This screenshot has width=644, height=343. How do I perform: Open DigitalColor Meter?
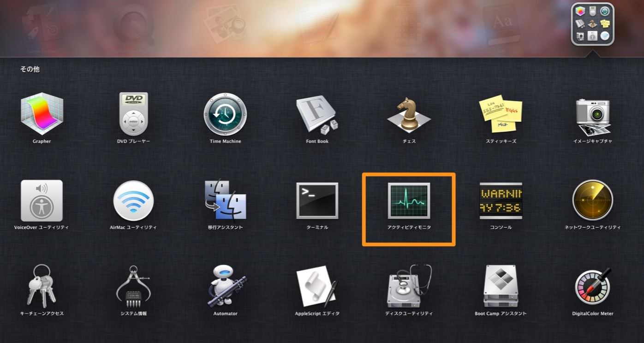click(593, 286)
